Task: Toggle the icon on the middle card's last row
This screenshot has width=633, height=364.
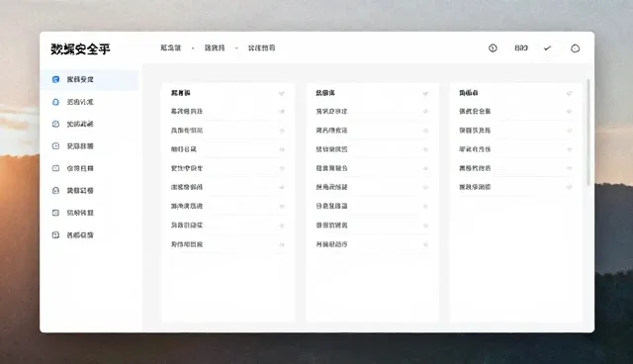Action: coord(425,244)
